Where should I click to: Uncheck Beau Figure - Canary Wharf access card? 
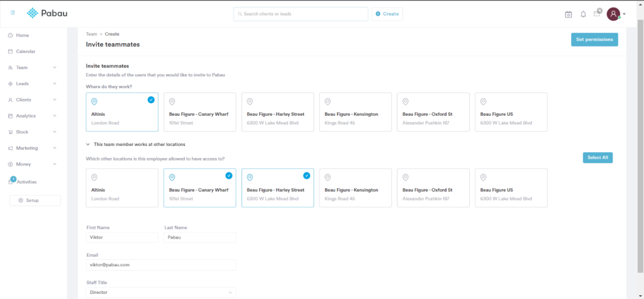click(x=199, y=188)
